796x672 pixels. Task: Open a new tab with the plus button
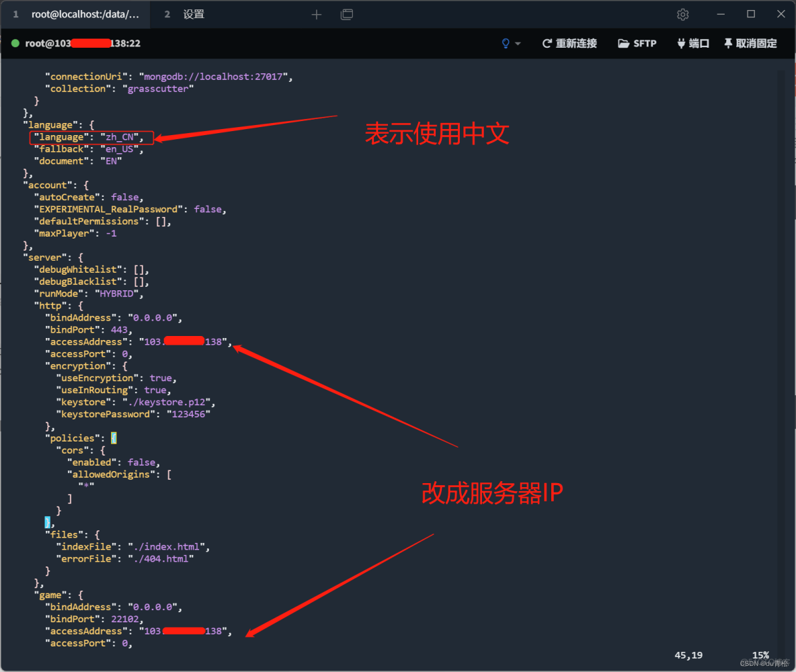316,14
